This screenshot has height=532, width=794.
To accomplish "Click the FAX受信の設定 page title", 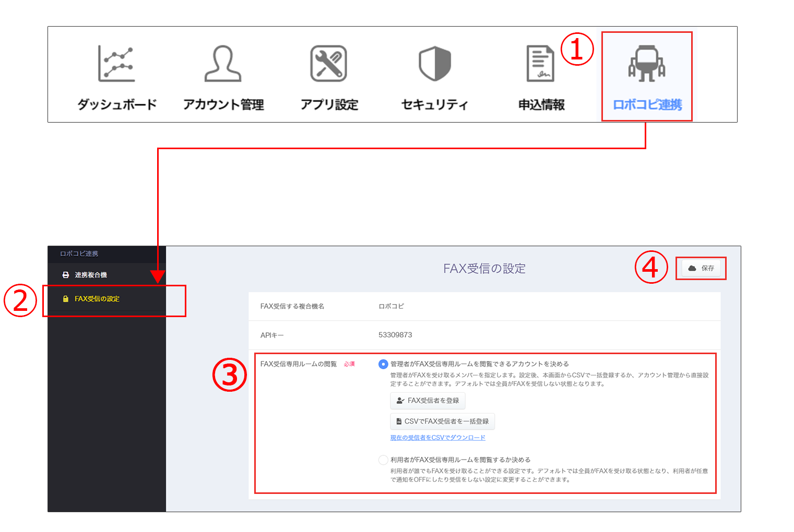I will tap(484, 269).
